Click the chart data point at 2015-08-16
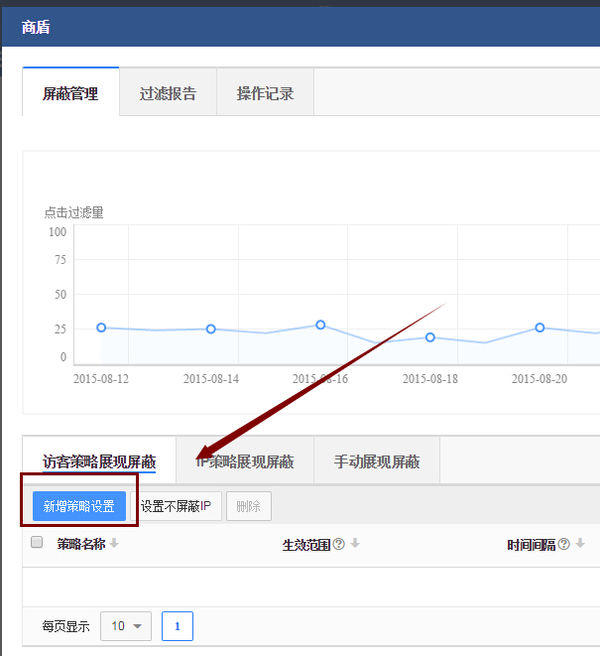This screenshot has height=656, width=600. tap(320, 325)
